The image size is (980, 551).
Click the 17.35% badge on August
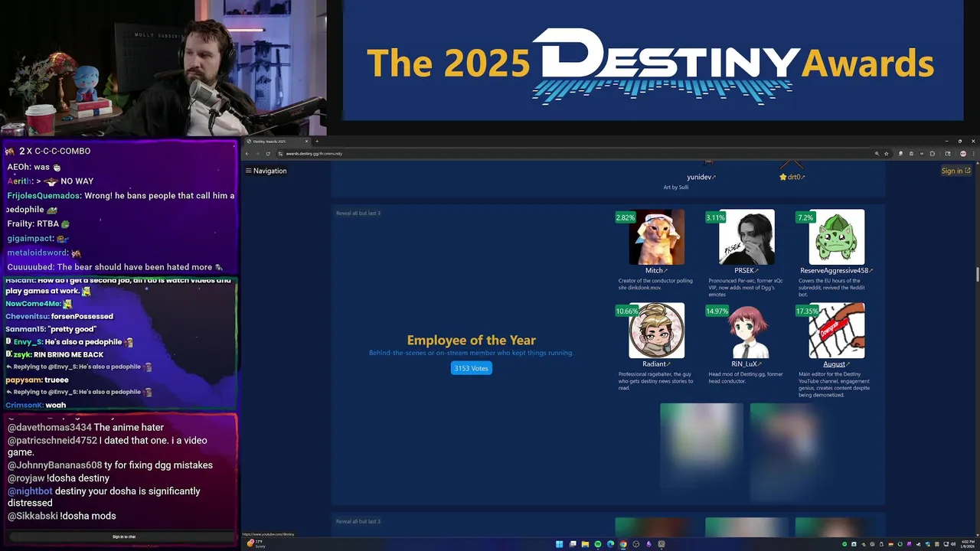[x=808, y=311]
